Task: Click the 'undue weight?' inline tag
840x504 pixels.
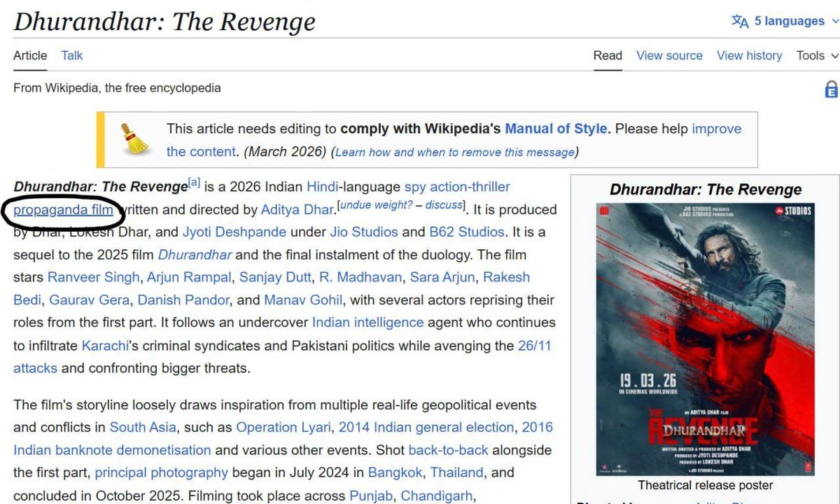Action: [x=376, y=204]
